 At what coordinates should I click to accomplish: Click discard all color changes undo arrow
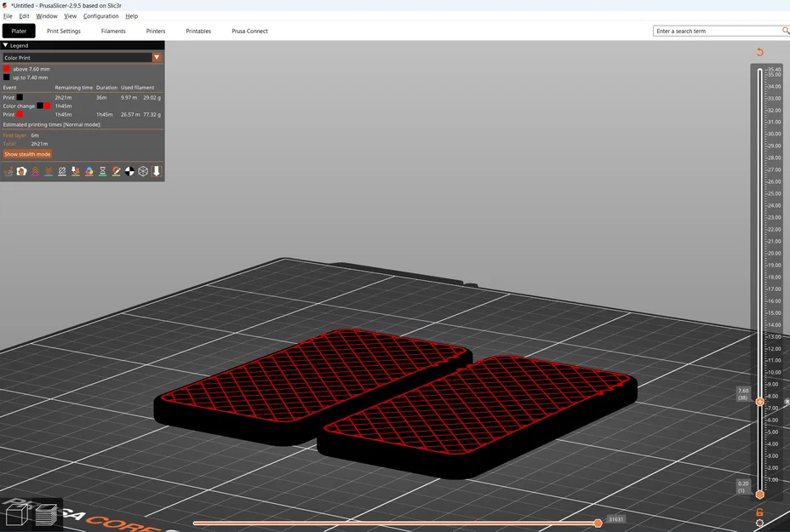click(x=759, y=52)
